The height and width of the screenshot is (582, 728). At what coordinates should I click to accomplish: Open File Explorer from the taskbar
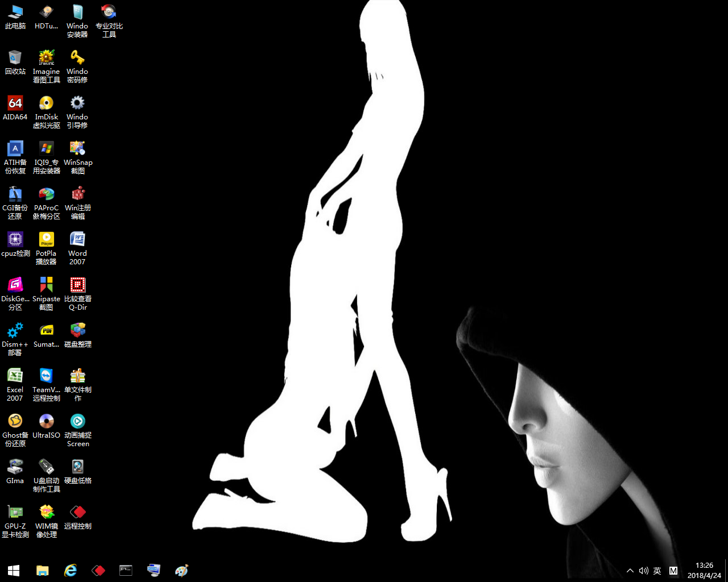click(x=42, y=570)
